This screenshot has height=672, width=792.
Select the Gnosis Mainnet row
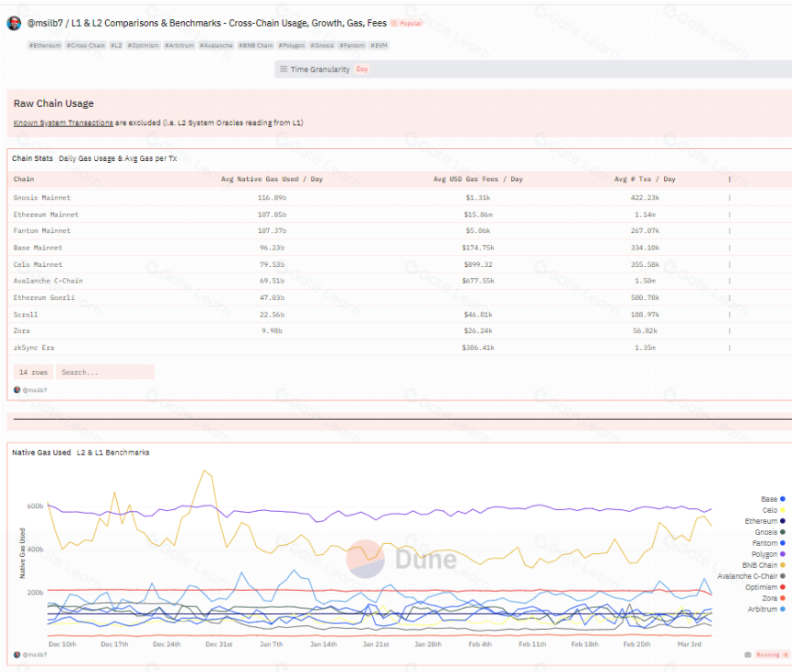[399, 198]
